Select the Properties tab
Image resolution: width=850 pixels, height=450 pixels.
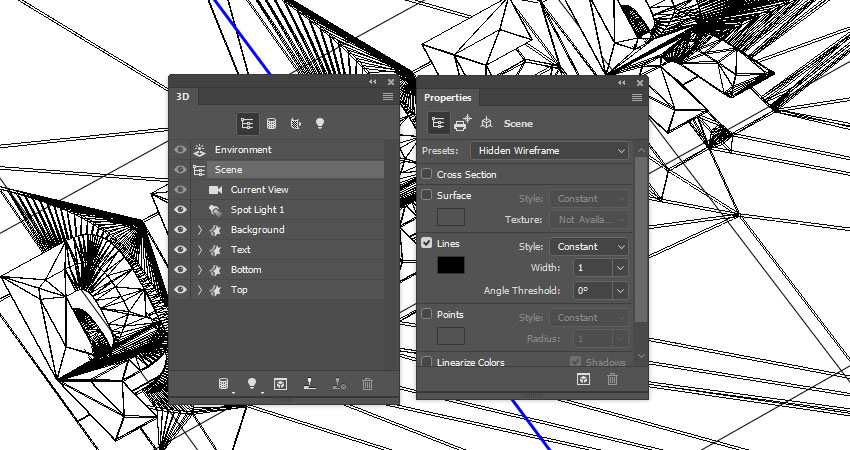[448, 98]
